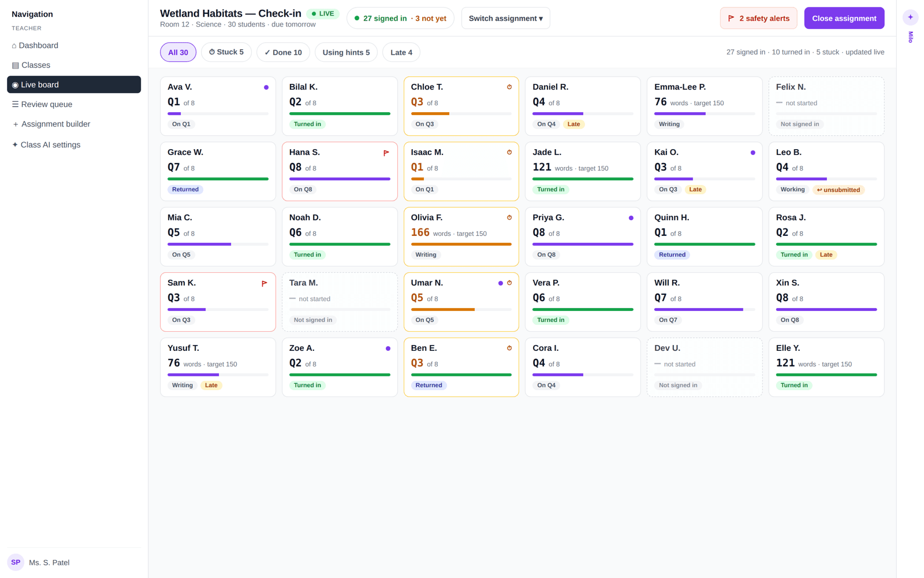Filter by All 30 students
Image resolution: width=924 pixels, height=578 pixels.
point(178,52)
